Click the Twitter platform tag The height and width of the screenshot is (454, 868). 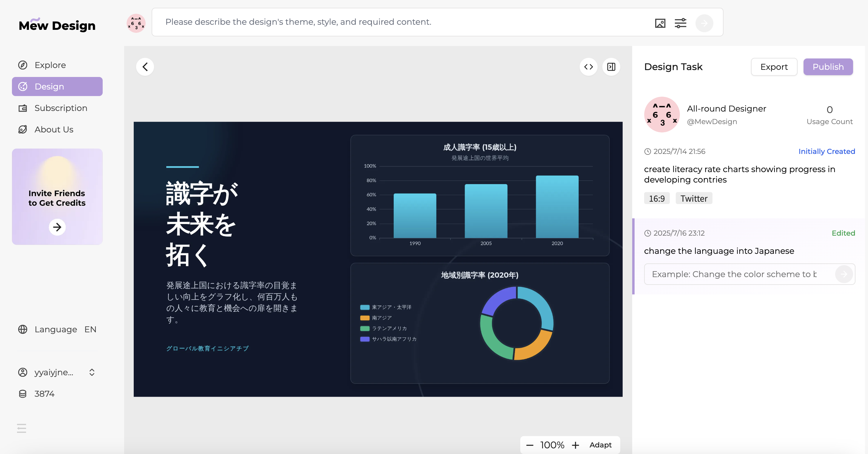[694, 198]
